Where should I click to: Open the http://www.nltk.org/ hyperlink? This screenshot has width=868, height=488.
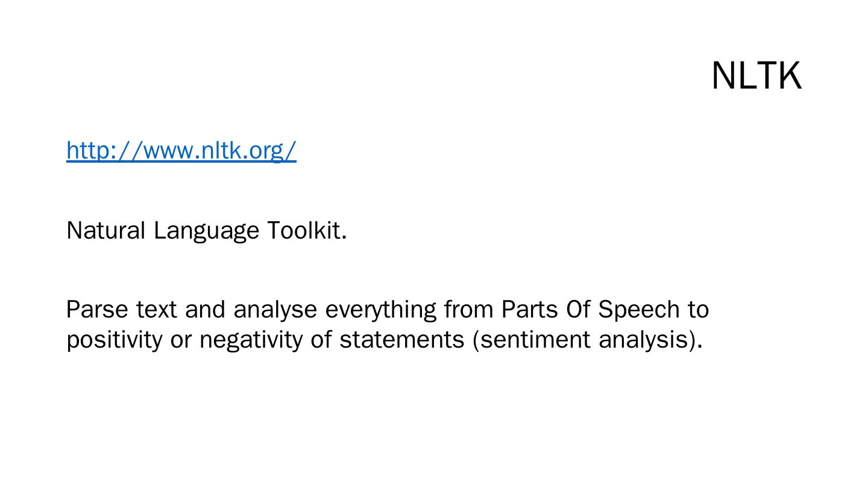point(181,150)
